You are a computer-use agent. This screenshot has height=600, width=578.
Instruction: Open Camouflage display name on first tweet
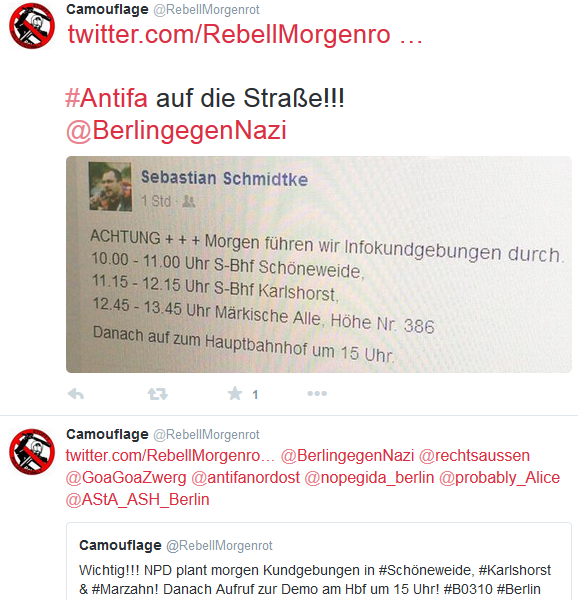point(107,9)
